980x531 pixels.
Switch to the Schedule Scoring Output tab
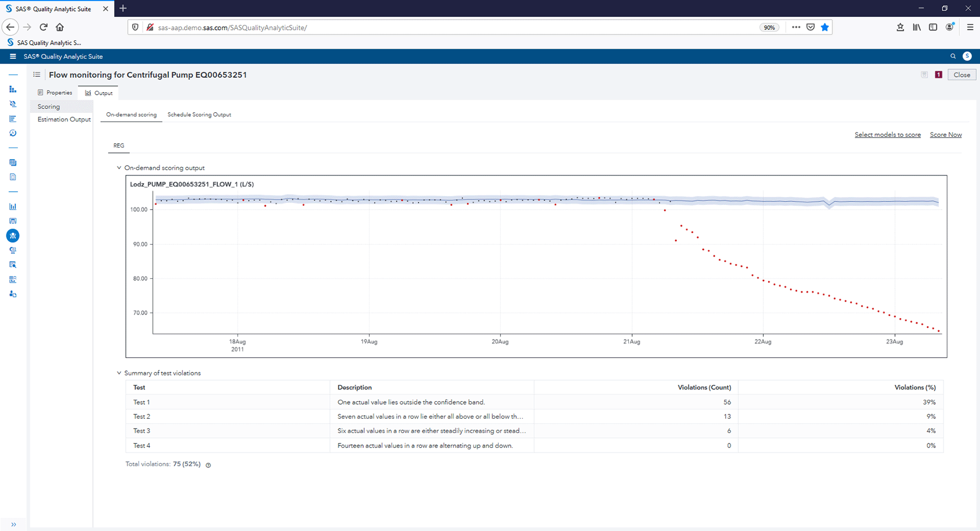pos(199,115)
